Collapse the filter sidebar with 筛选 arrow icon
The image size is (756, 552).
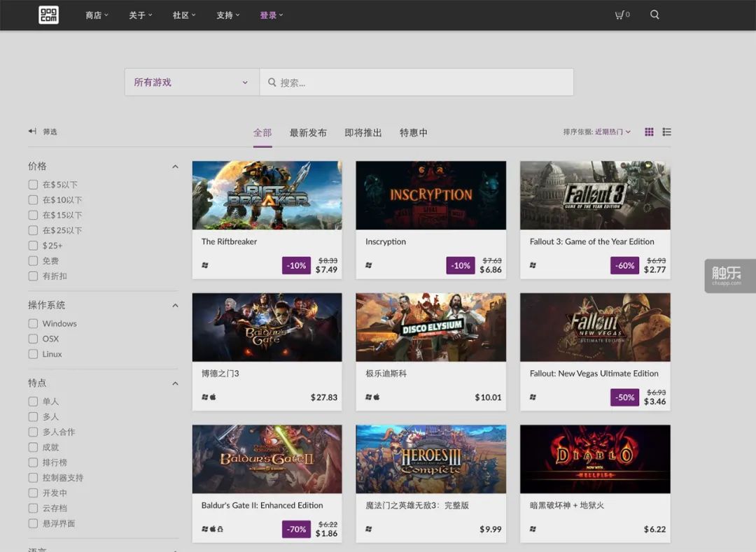pyautogui.click(x=32, y=132)
